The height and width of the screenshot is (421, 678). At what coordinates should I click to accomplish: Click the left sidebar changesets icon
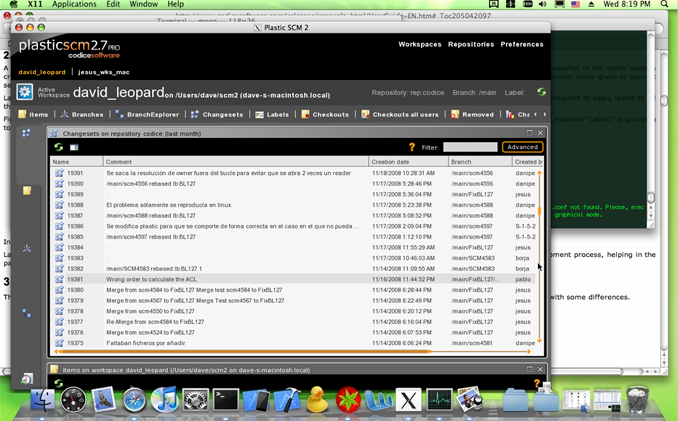click(x=26, y=133)
